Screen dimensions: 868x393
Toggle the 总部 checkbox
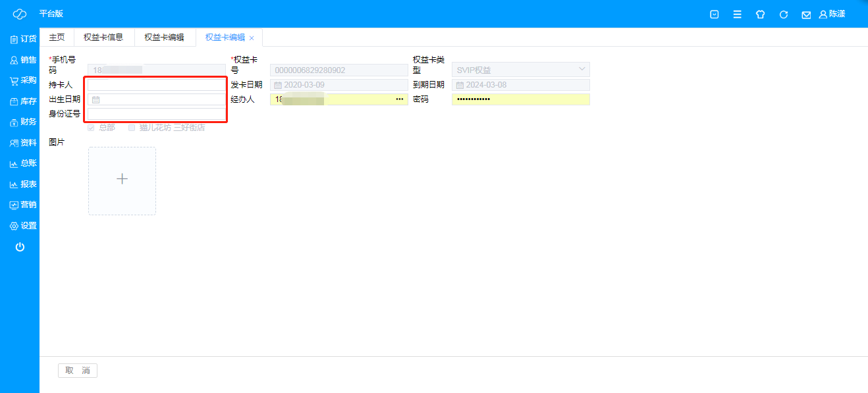click(x=92, y=128)
